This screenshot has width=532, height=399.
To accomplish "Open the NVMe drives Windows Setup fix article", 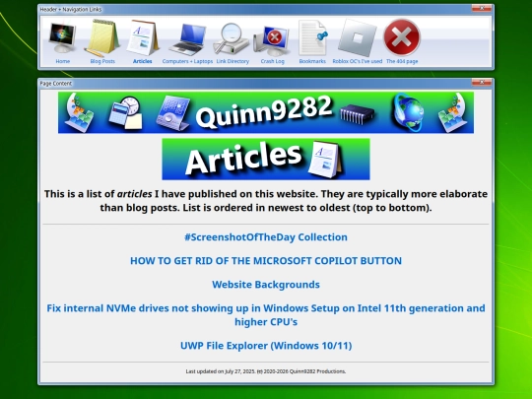I will (266, 315).
